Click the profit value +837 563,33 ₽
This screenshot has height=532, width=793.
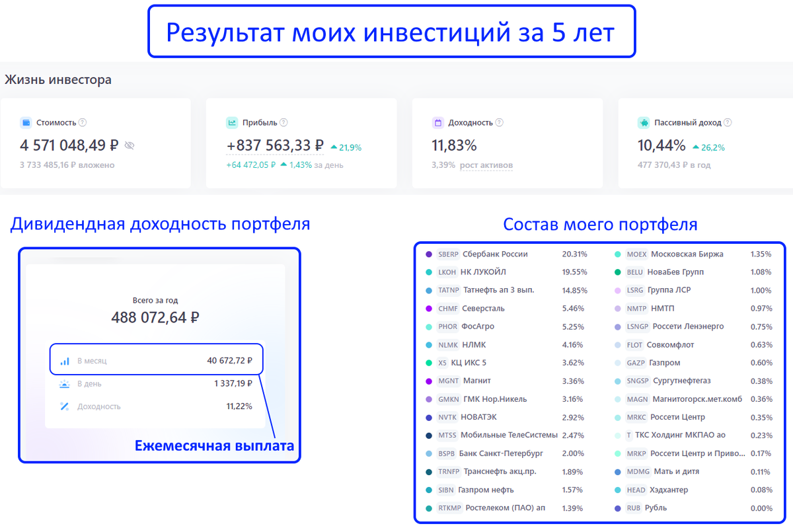coord(275,145)
